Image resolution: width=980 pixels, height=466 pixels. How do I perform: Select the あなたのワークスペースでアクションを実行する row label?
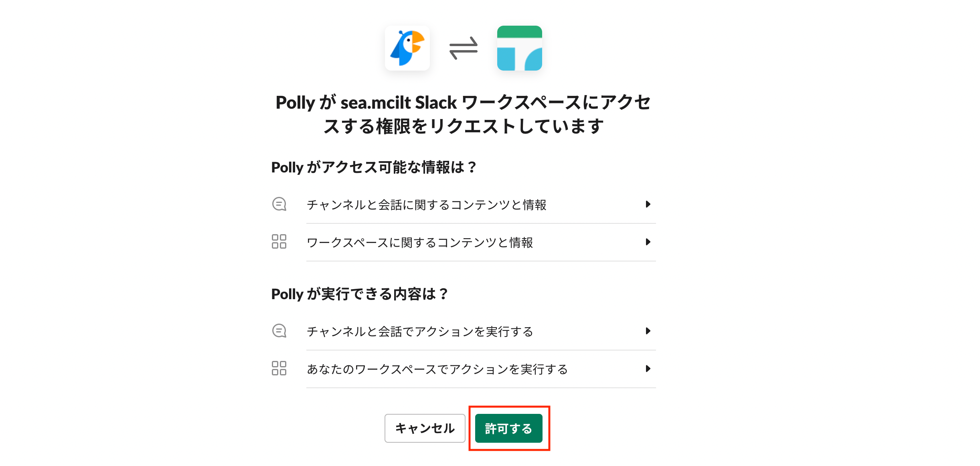click(437, 369)
